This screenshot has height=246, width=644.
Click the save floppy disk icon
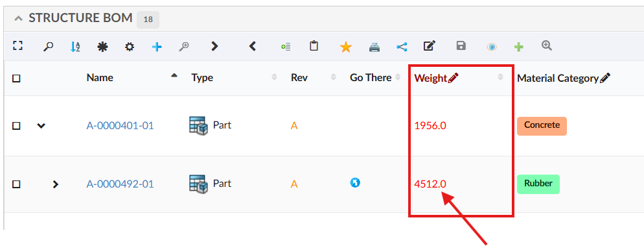[461, 45]
